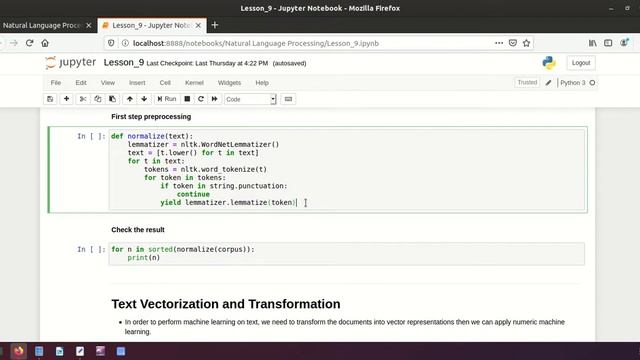Image resolution: width=640 pixels, height=360 pixels.
Task: Click the sorted(normalize(corpus)) code cell
Action: (347, 253)
